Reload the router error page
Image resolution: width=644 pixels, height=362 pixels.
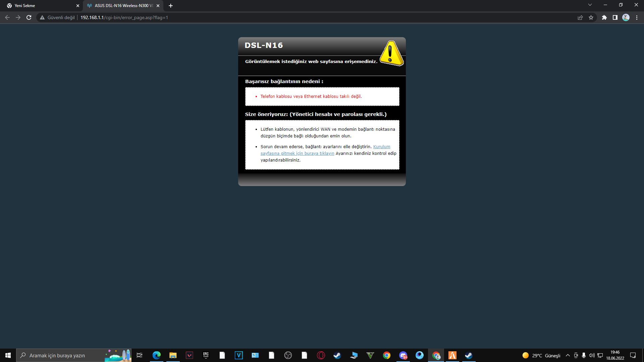pyautogui.click(x=29, y=17)
